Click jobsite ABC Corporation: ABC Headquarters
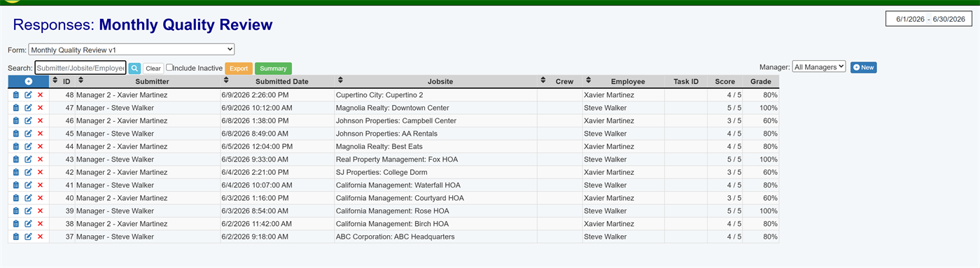This screenshot has height=268, width=980. [395, 237]
